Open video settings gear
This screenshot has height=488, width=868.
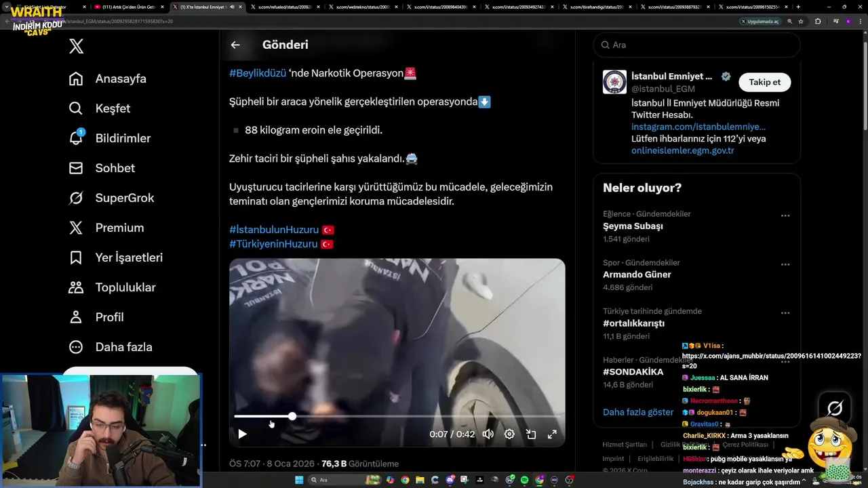point(509,434)
